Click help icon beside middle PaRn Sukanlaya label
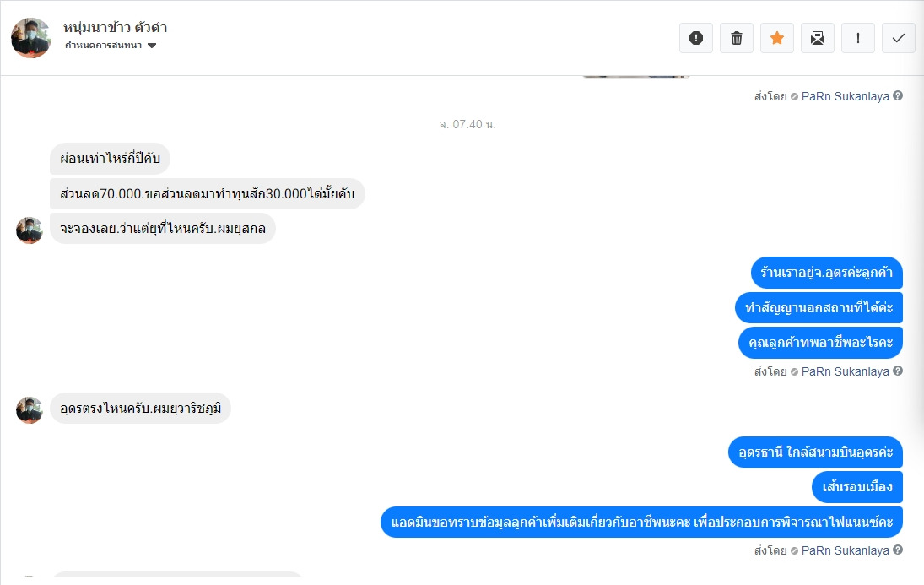The width and height of the screenshot is (924, 585). pos(898,371)
